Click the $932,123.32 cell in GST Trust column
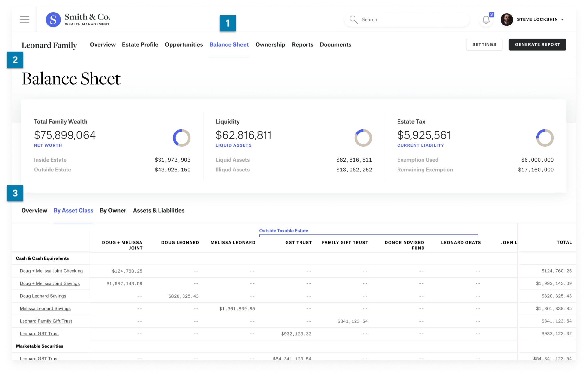Viewport: 588px width, 377px height. coord(296,334)
